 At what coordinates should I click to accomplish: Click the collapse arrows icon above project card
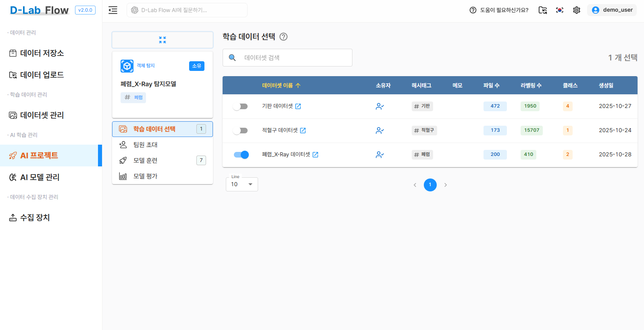[x=163, y=40]
